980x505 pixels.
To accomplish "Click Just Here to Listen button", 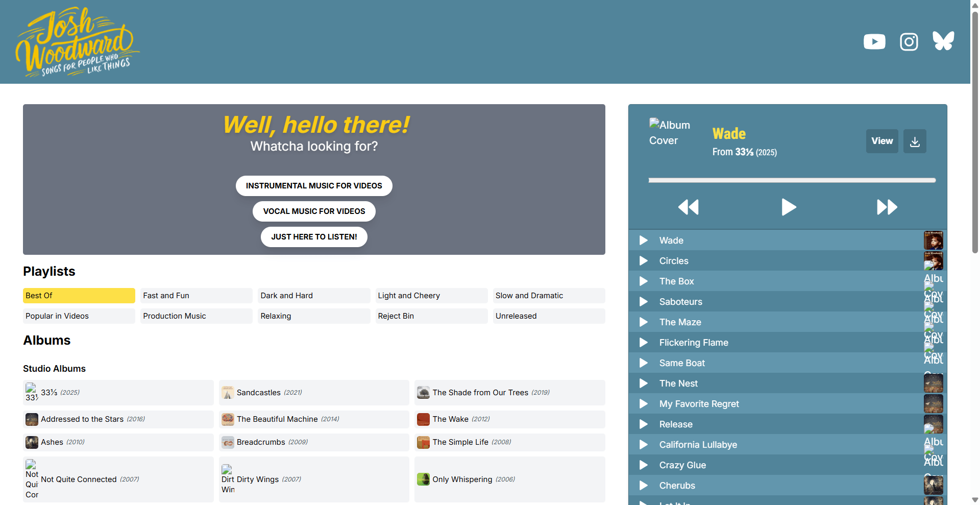I will 314,237.
